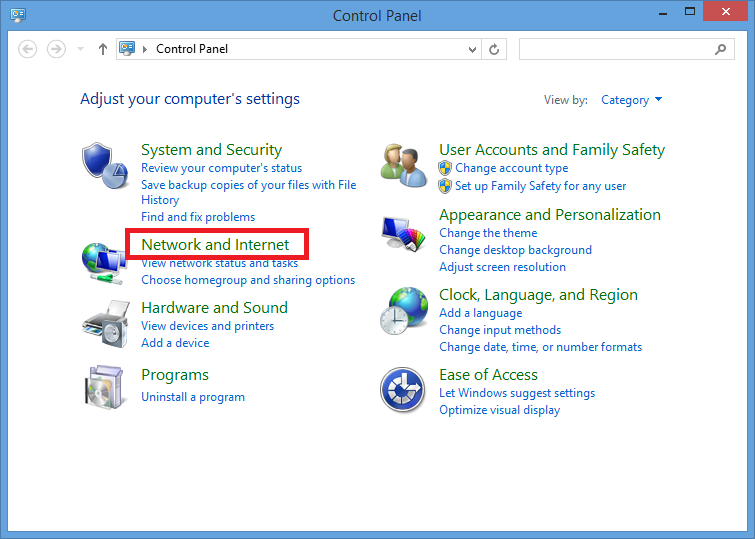
Task: Click Review your computer's status
Action: click(x=221, y=168)
